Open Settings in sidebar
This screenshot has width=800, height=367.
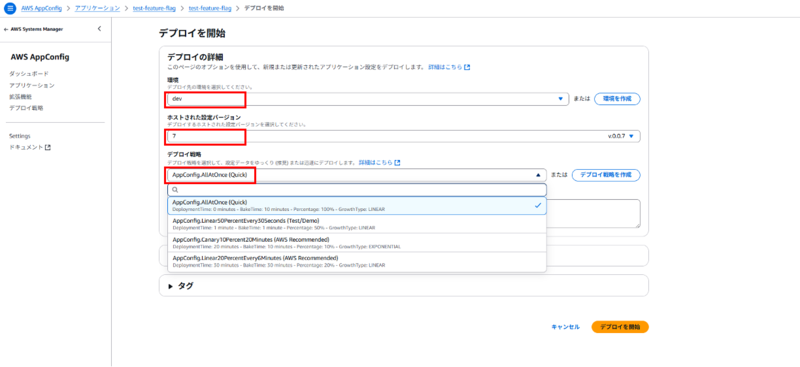coord(20,136)
